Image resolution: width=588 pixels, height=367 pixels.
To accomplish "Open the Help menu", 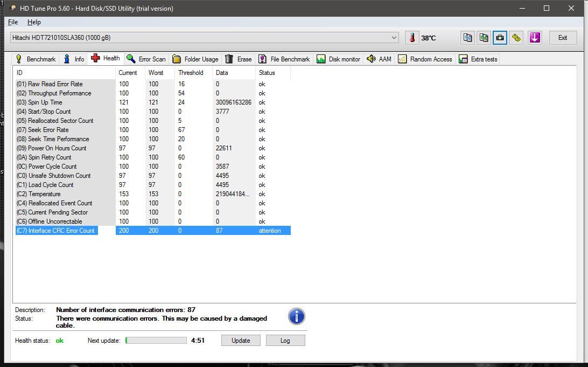I will [34, 22].
